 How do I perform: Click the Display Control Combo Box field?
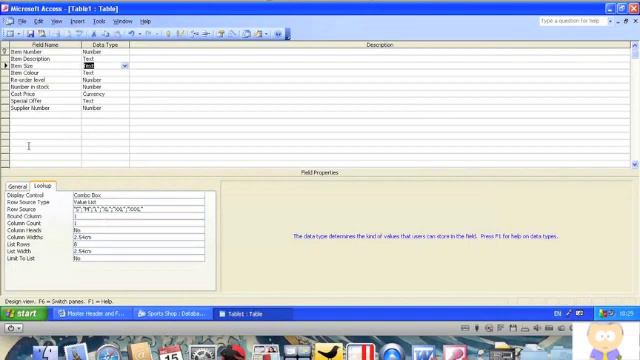click(139, 195)
